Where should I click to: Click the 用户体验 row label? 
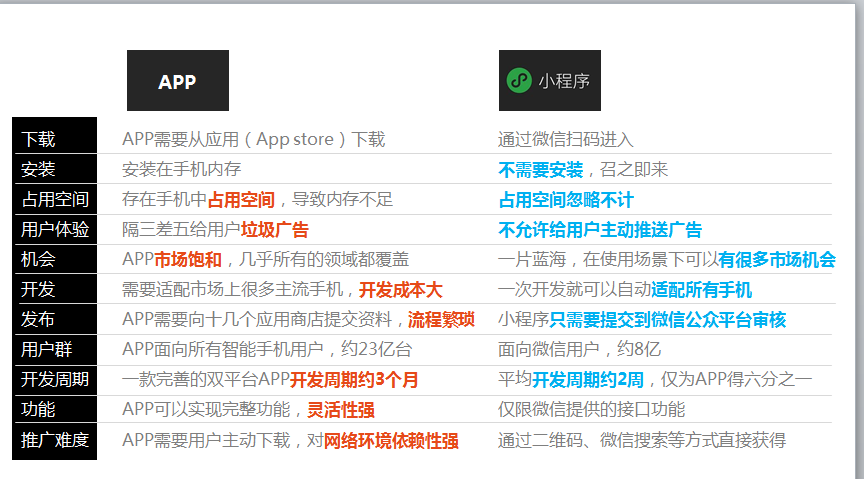coord(55,230)
